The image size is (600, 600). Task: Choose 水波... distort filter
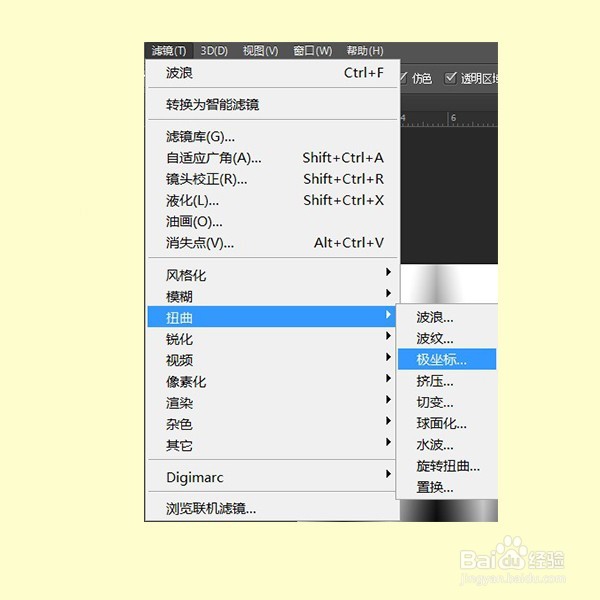[x=447, y=445]
